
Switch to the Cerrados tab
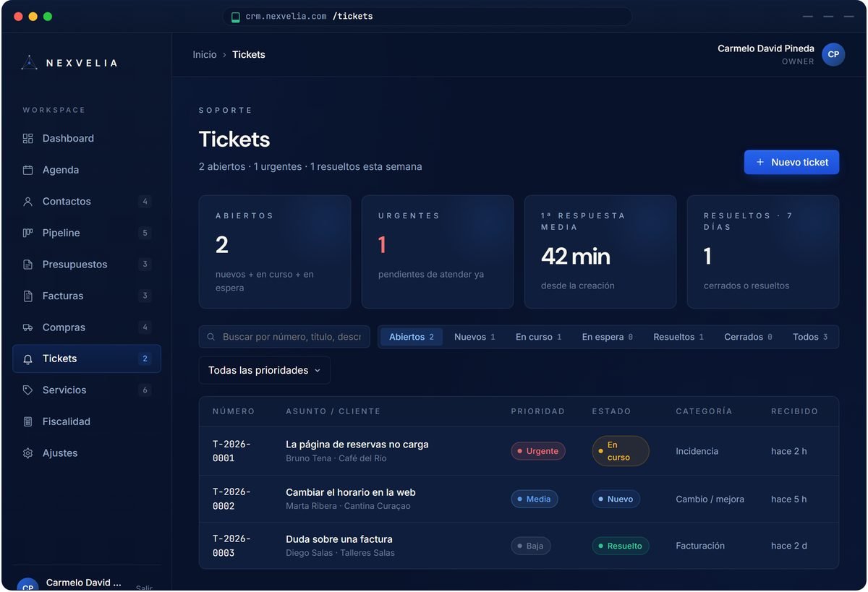tap(748, 337)
